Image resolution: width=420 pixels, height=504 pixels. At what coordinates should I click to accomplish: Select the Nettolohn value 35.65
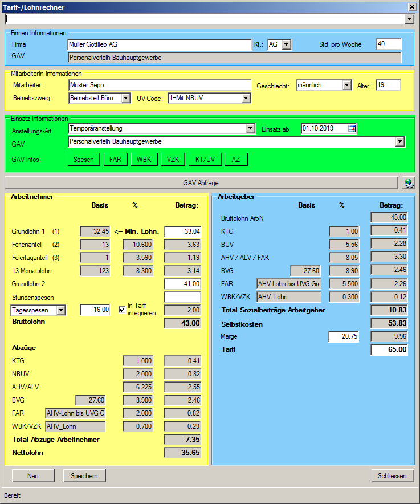pyautogui.click(x=182, y=453)
